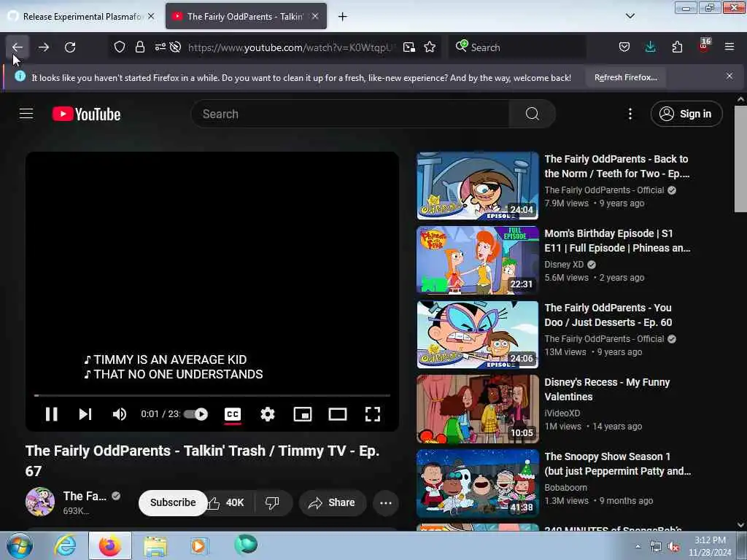
Task: Click the extension icon with 16 badge
Action: pyautogui.click(x=704, y=46)
